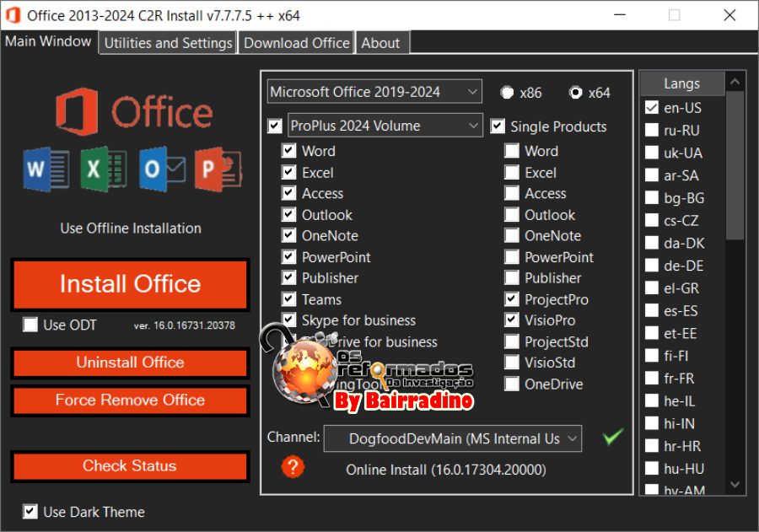The width and height of the screenshot is (759, 532).
Task: Uncheck the Single Products checkbox
Action: tap(498, 126)
